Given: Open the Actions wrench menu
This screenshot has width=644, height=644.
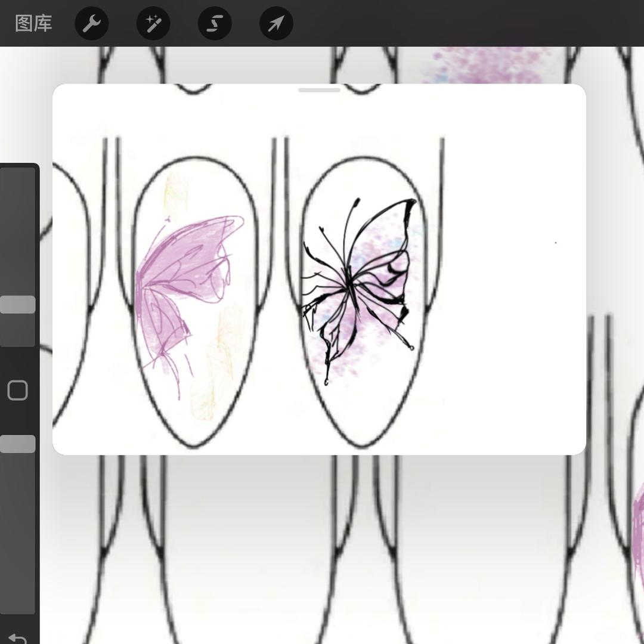Looking at the screenshot, I should [x=91, y=24].
